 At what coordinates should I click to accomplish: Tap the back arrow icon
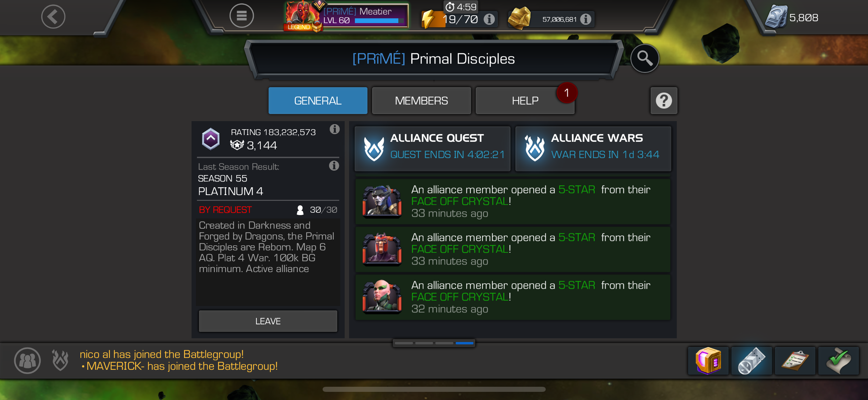click(53, 16)
